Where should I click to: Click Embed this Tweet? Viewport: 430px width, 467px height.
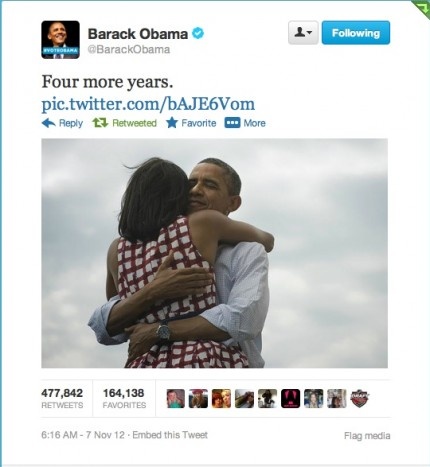tap(170, 435)
